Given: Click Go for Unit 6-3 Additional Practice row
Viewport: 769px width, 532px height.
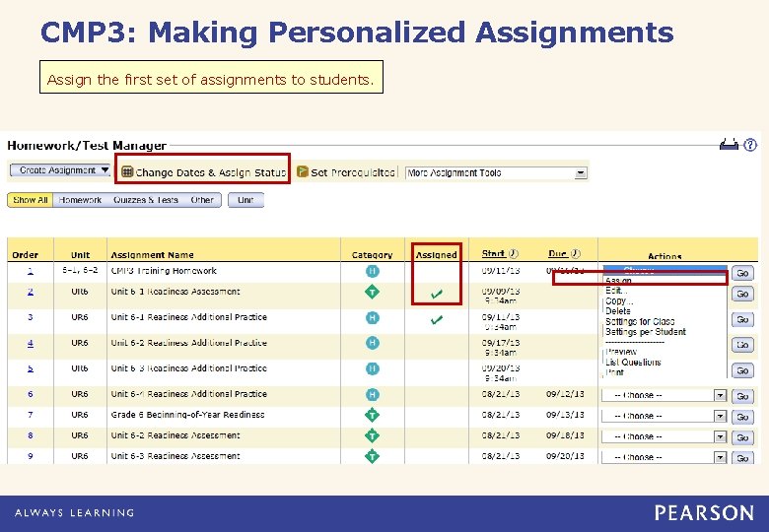Looking at the screenshot, I should 742,370.
